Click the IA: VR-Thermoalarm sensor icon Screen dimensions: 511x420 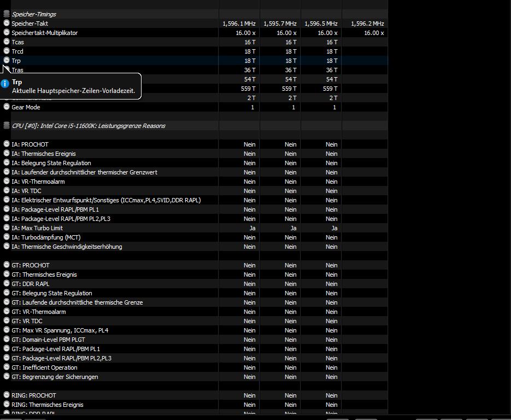[x=7, y=181]
